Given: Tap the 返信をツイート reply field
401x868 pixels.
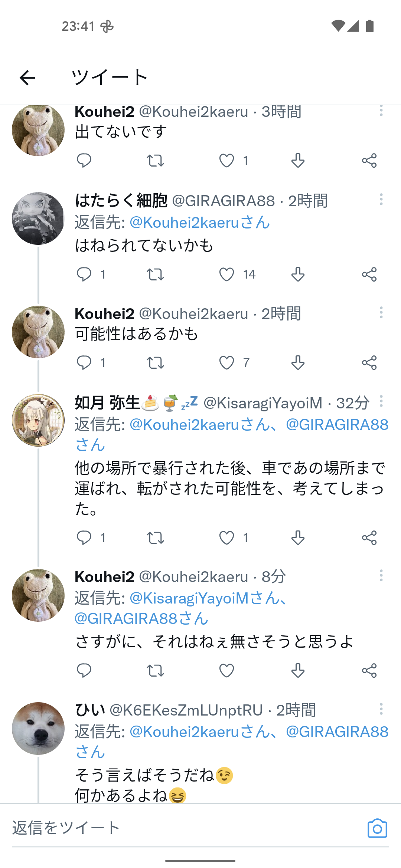Looking at the screenshot, I should (x=178, y=828).
